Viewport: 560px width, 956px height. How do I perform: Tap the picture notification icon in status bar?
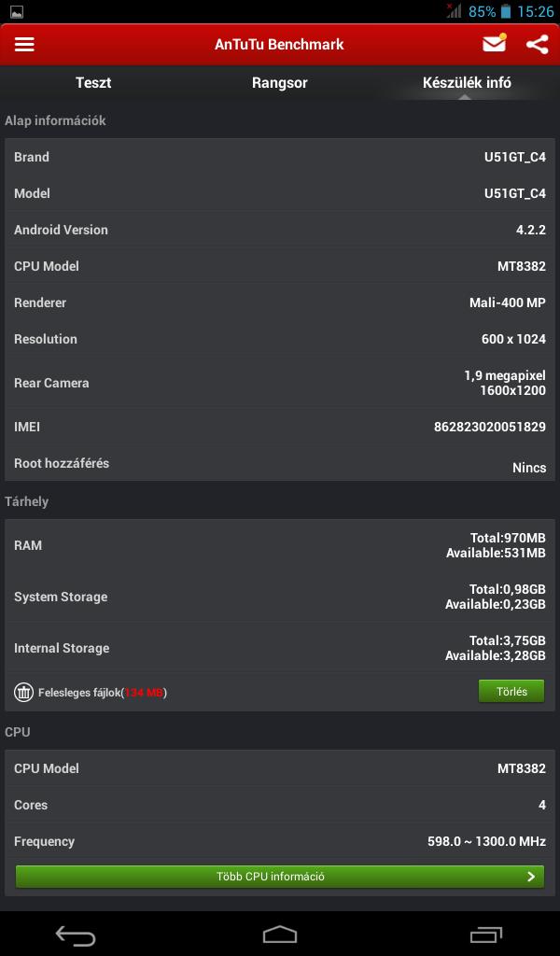(x=17, y=11)
